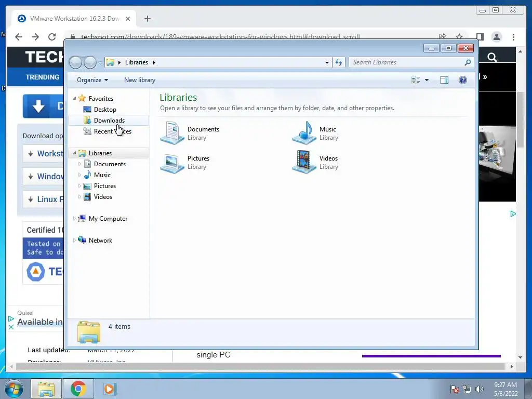Click the Chrome horizontal scrollbar
Screen dimensions: 532x399
(x=261, y=366)
